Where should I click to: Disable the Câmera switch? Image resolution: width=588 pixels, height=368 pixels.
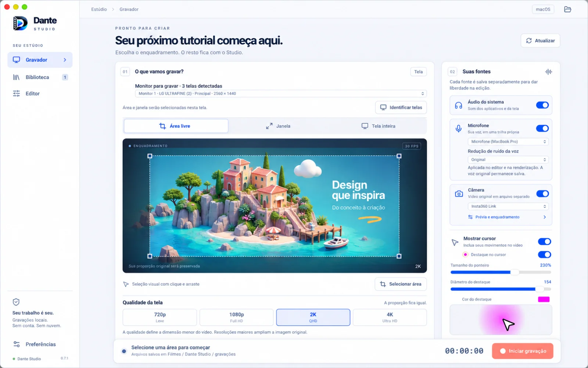[x=542, y=194]
